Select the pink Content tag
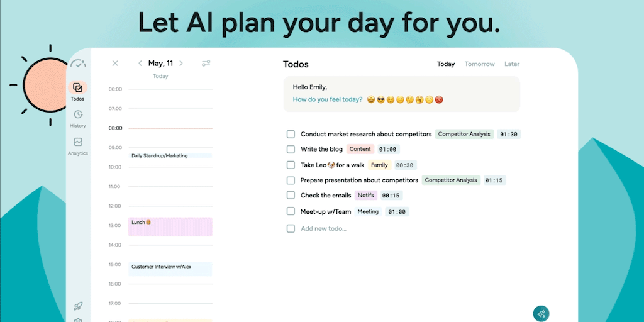The height and width of the screenshot is (322, 644). pyautogui.click(x=360, y=149)
